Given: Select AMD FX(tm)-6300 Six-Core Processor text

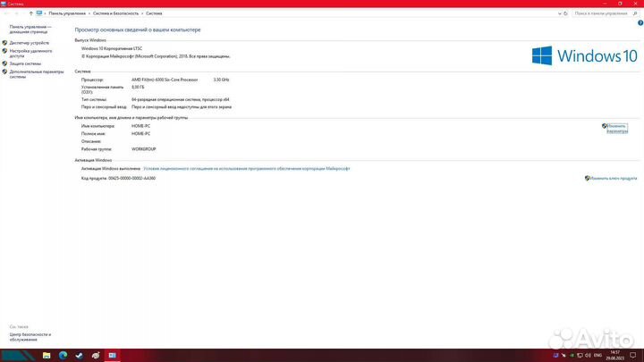Looking at the screenshot, I should 165,80.
